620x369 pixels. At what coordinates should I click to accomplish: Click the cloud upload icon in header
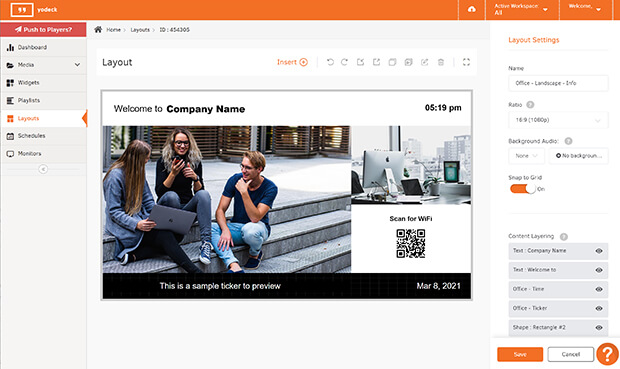tap(472, 9)
